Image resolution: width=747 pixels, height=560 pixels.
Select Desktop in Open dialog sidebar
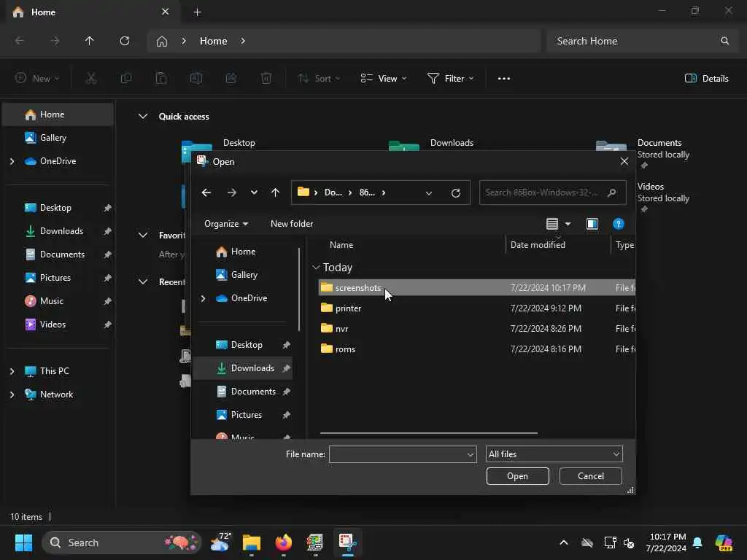(247, 345)
